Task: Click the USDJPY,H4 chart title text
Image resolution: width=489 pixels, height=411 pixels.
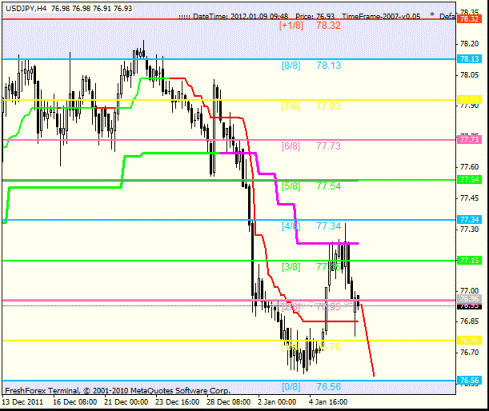Action: pyautogui.click(x=26, y=9)
